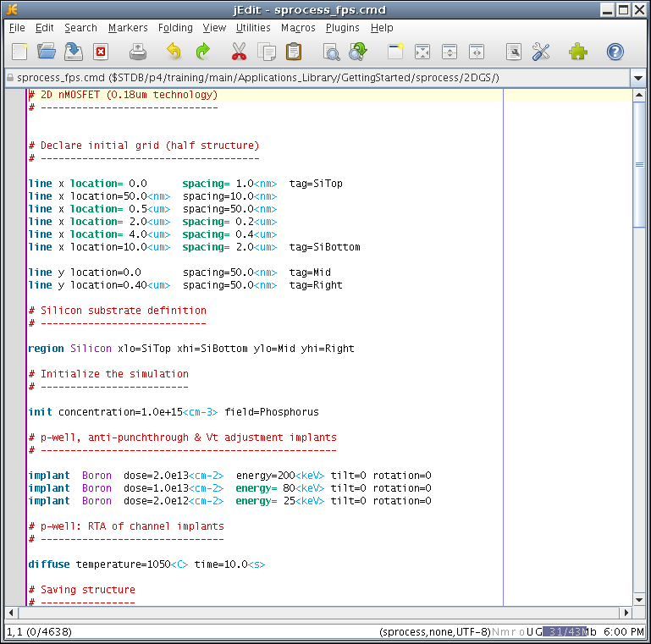Open jEdit Help question mark icon
Viewport: 651px width, 644px height.
[x=615, y=52]
